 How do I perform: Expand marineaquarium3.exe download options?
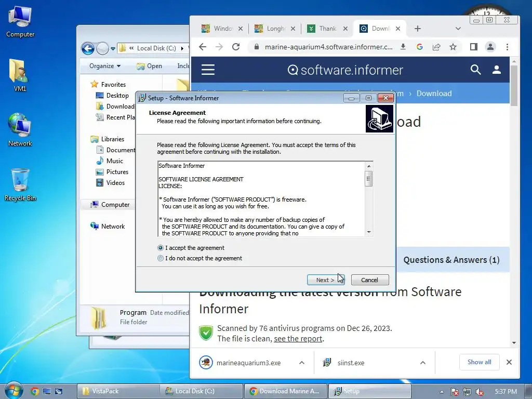pos(302,363)
